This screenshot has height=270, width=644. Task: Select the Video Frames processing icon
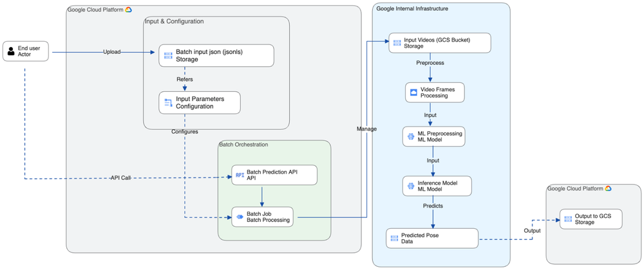coord(413,92)
